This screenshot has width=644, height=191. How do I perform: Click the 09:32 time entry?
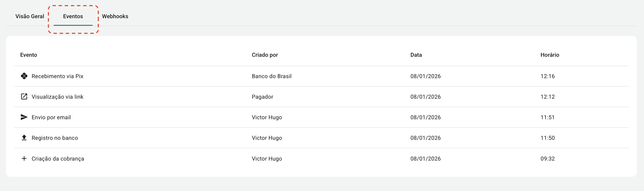click(547, 159)
